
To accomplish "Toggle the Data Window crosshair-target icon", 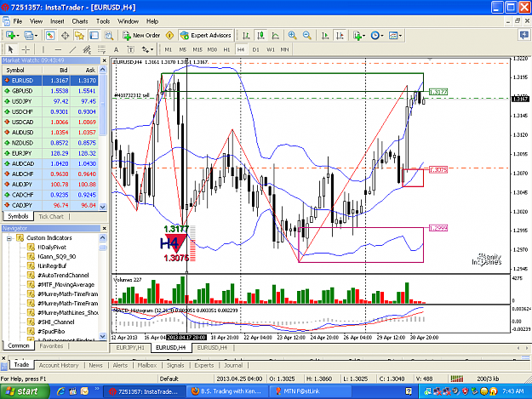I will click(x=65, y=35).
